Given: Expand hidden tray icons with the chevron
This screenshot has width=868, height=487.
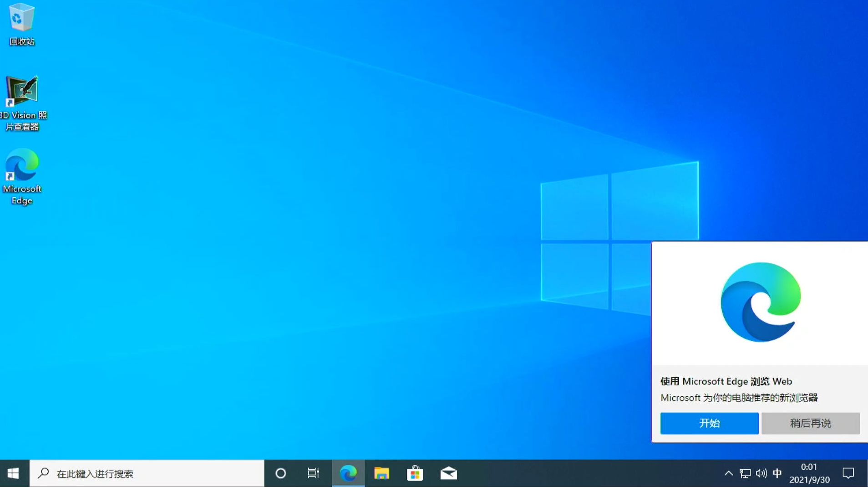Looking at the screenshot, I should pos(728,473).
